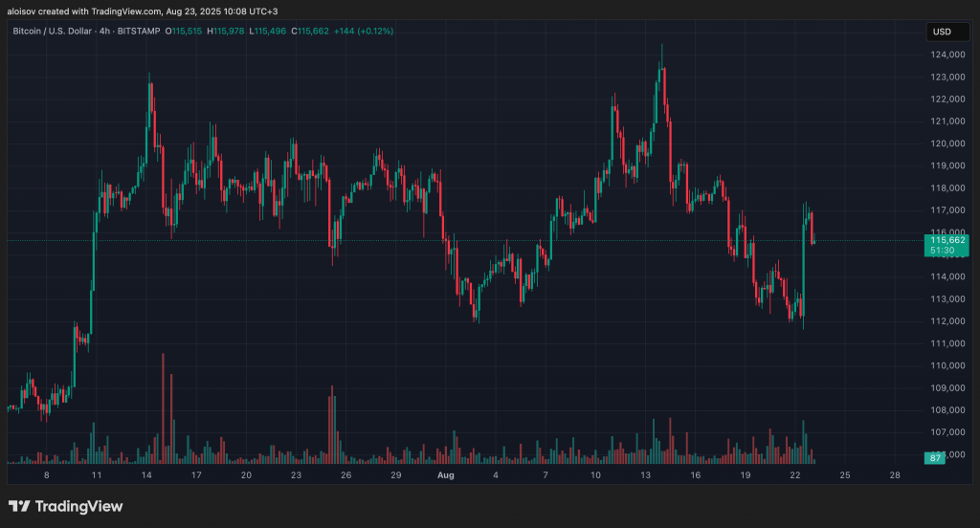
Task: Click the first date 8 on time axis
Action: [x=46, y=474]
